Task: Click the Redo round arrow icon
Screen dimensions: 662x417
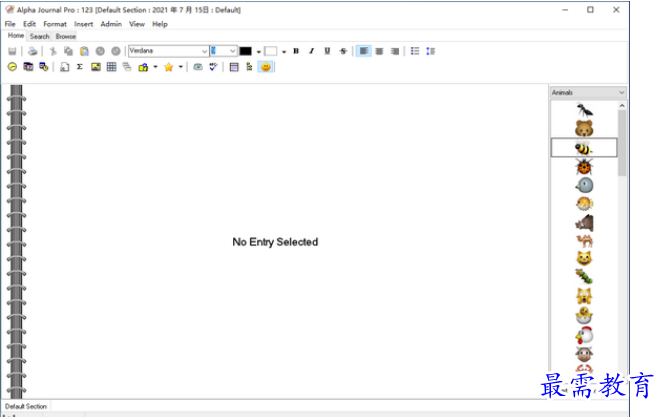Action: pos(116,51)
